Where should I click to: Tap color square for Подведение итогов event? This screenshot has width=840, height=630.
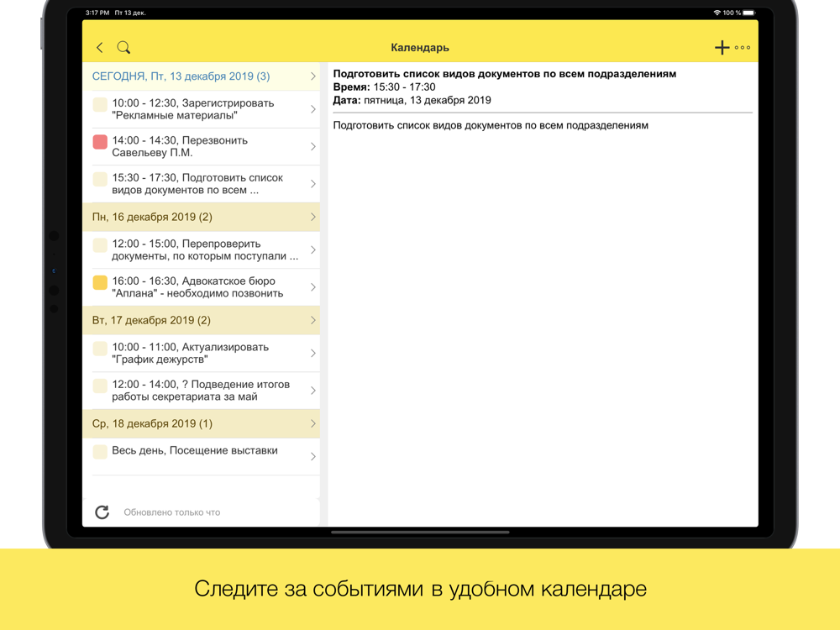100,386
